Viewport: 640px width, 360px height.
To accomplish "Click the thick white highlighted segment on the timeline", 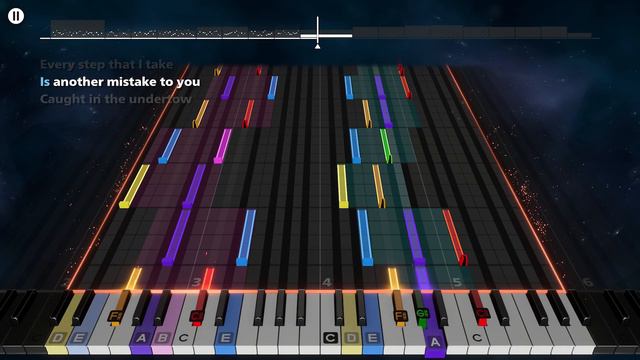I will (326, 36).
